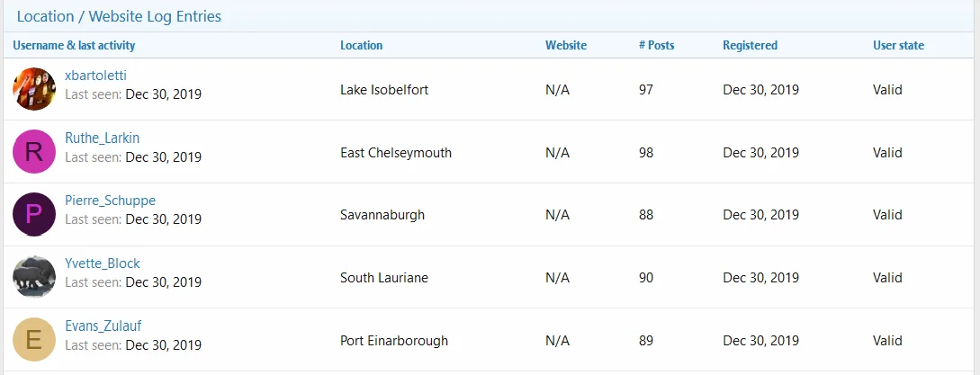The image size is (980, 375).
Task: Click Ruthe_Larkin's pink R avatar
Action: coord(34,151)
